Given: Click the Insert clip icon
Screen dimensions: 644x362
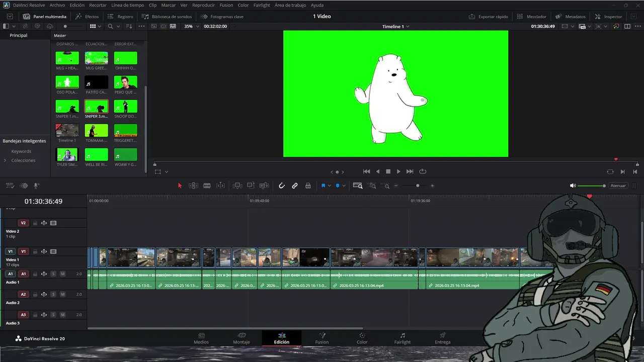Looking at the screenshot, I should (x=237, y=186).
